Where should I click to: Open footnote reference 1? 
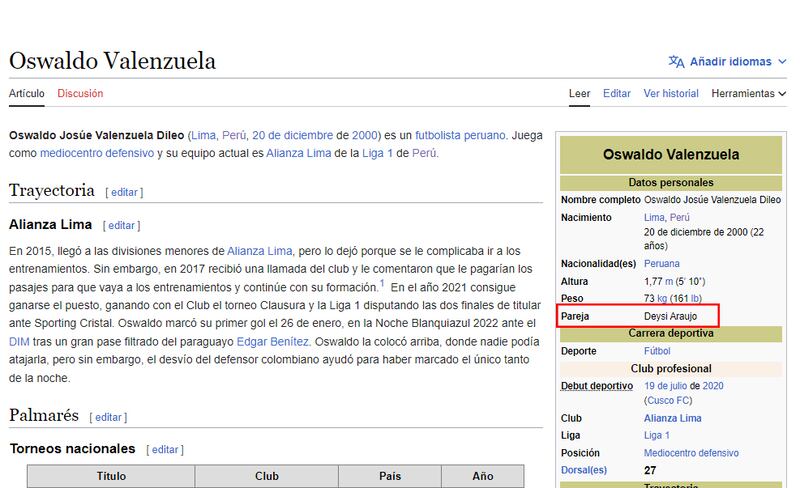click(x=382, y=283)
